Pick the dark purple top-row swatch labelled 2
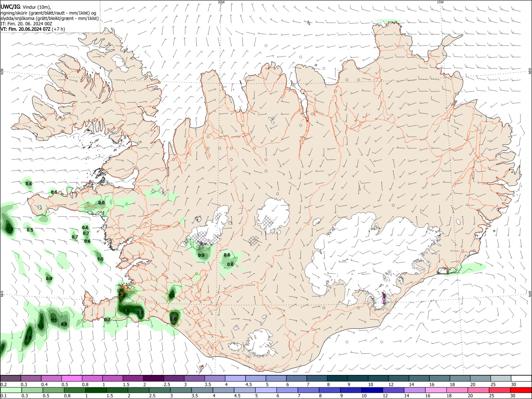Viewport: 532px width, 399px height. pos(153,379)
